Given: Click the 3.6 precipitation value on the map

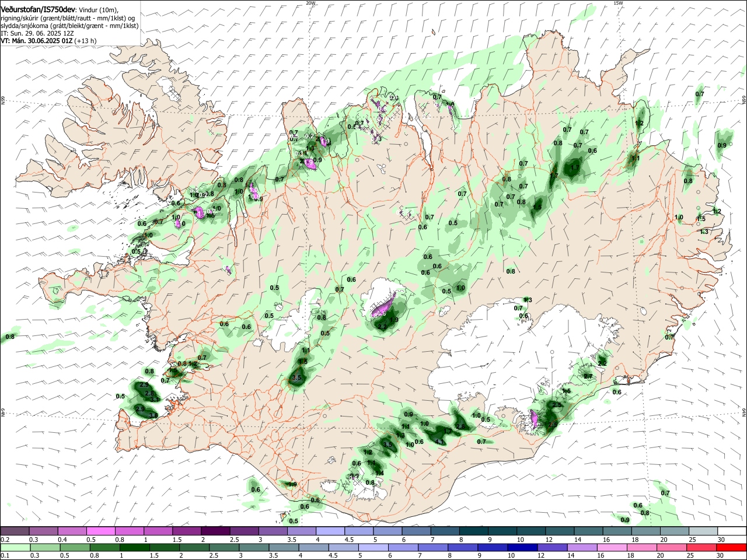Looking at the screenshot, I should pyautogui.click(x=153, y=415).
